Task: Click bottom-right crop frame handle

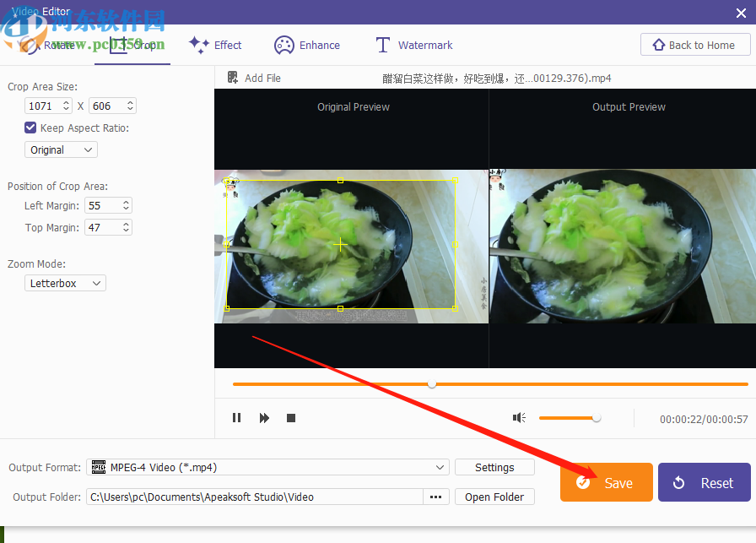Action: [455, 308]
